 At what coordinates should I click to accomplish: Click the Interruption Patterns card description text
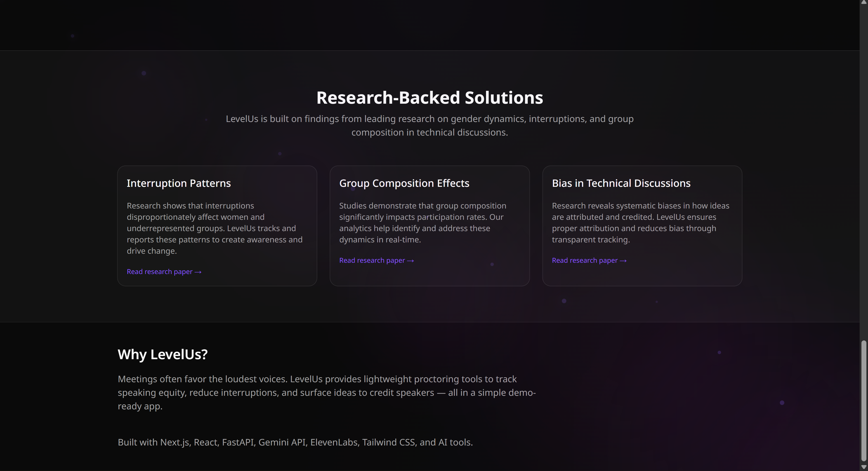(214, 228)
